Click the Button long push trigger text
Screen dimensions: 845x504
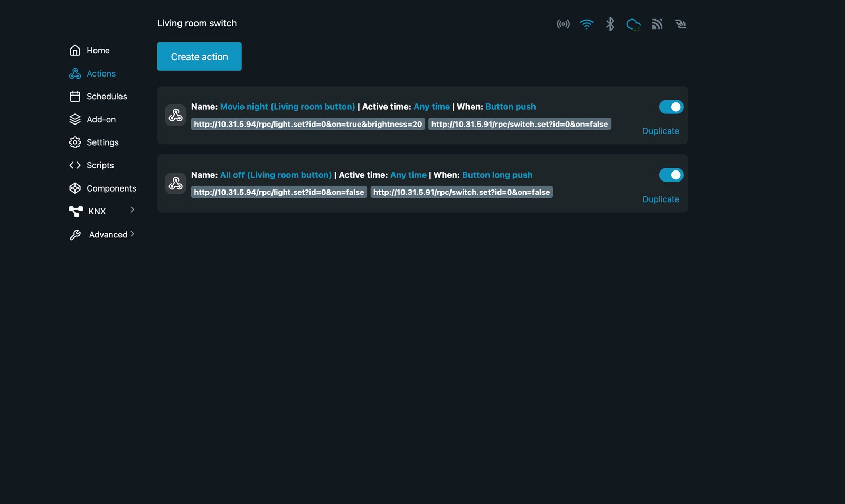[x=497, y=175]
